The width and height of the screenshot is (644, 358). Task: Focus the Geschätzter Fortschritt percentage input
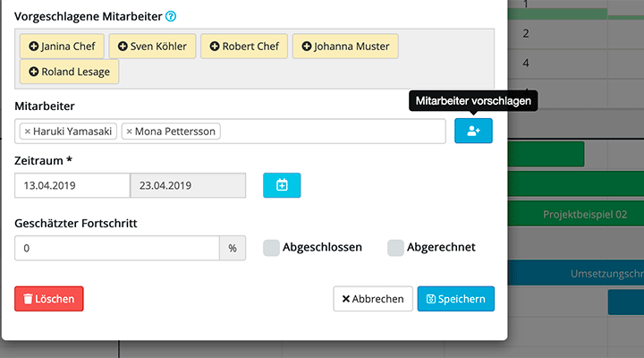point(117,248)
